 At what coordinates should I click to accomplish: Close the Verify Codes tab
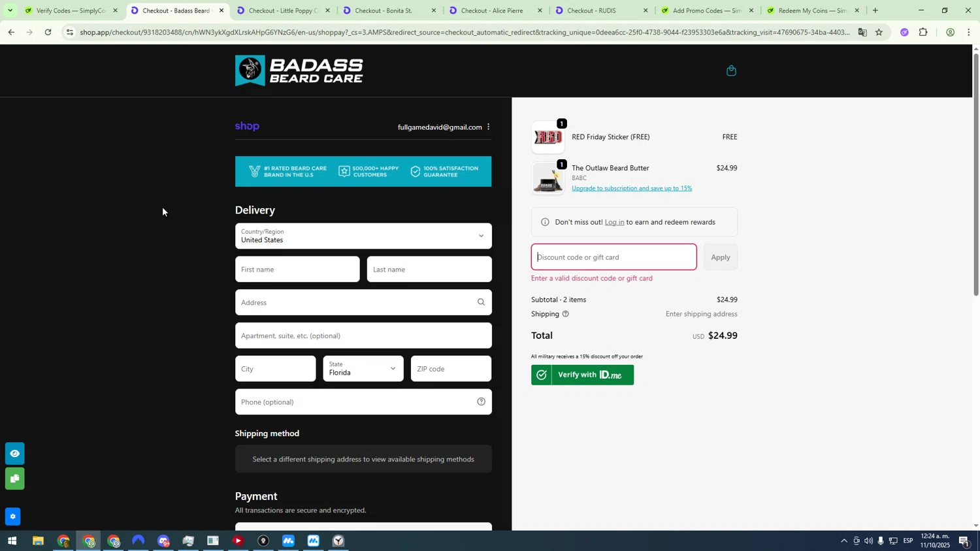[116, 10]
